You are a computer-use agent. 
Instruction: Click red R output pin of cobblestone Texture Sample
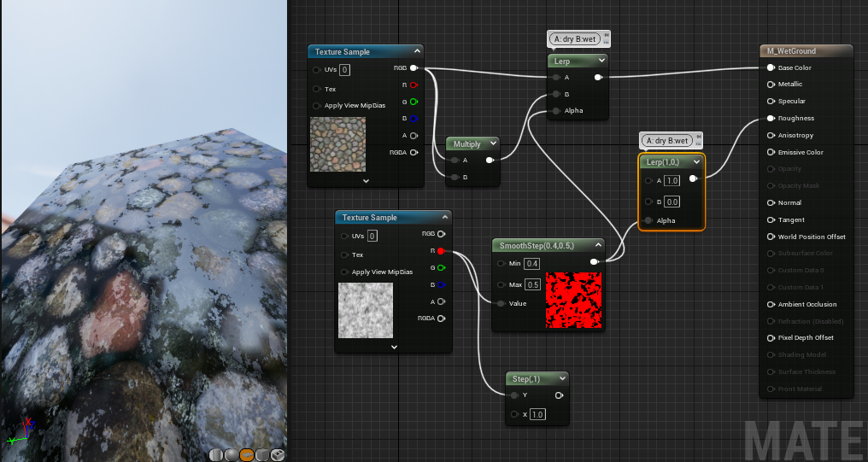(413, 85)
